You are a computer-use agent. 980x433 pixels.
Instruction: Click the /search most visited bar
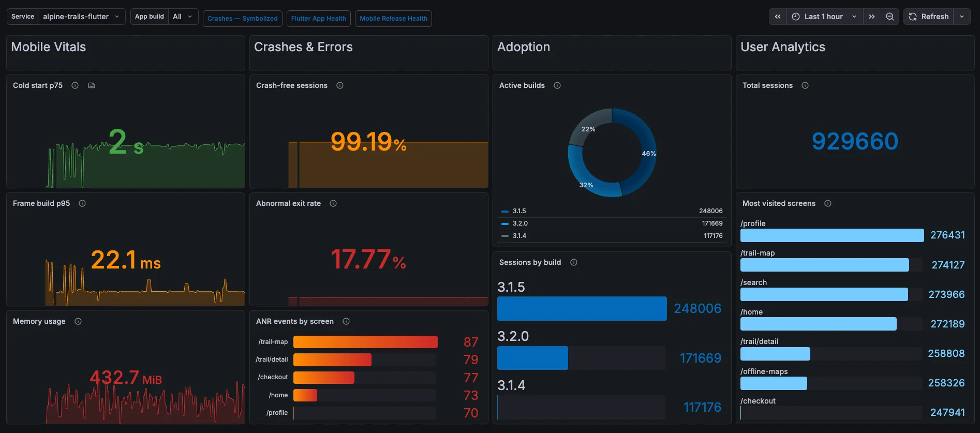click(824, 294)
